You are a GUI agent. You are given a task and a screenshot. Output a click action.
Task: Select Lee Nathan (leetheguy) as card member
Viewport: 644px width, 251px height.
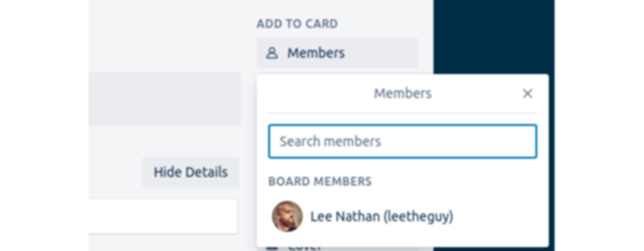click(x=402, y=217)
